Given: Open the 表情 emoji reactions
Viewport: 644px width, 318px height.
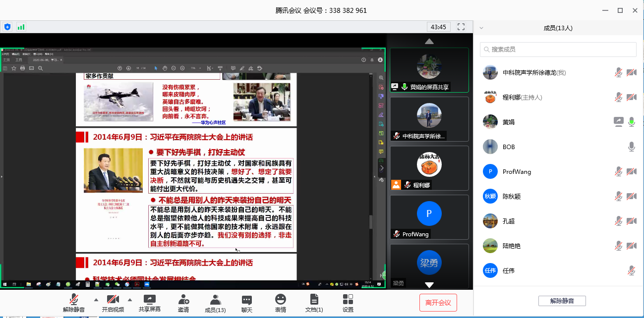Looking at the screenshot, I should coord(280,300).
